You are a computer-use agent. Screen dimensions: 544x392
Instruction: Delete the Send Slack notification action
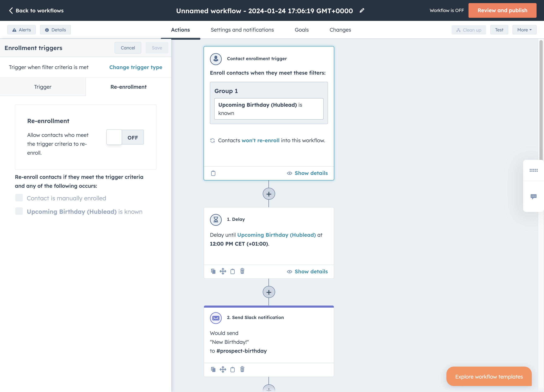click(x=242, y=369)
